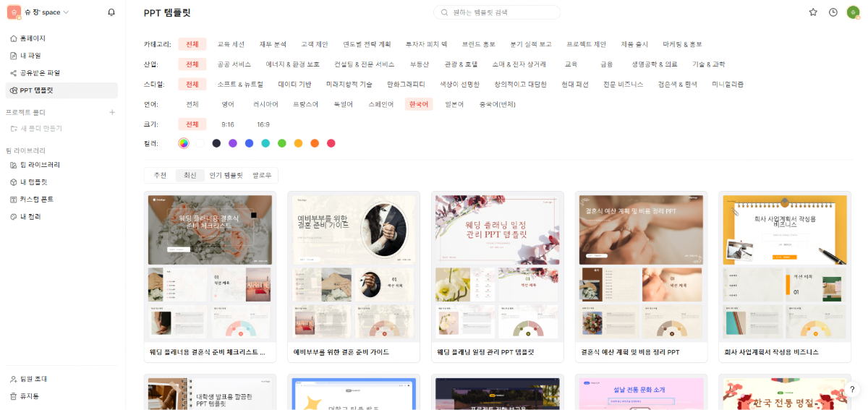Select the white color swatch
868x410 pixels.
200,143
